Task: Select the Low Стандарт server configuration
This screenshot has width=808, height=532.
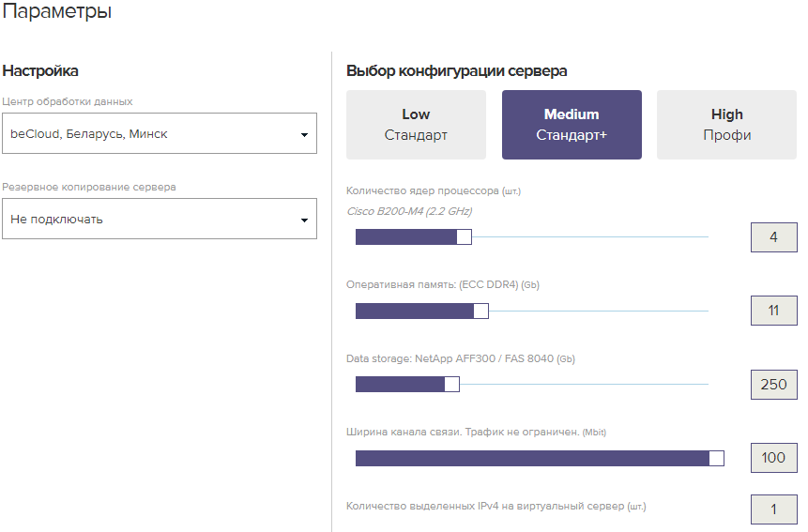Action: 416,125
